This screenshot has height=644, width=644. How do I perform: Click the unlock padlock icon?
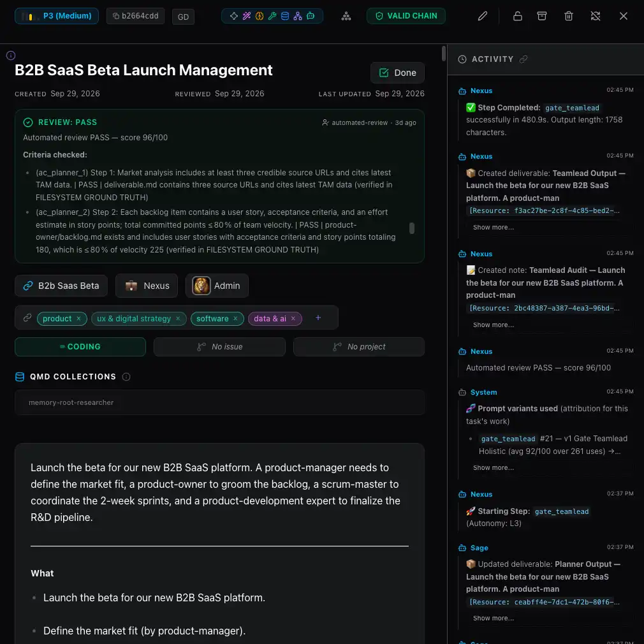pos(518,16)
